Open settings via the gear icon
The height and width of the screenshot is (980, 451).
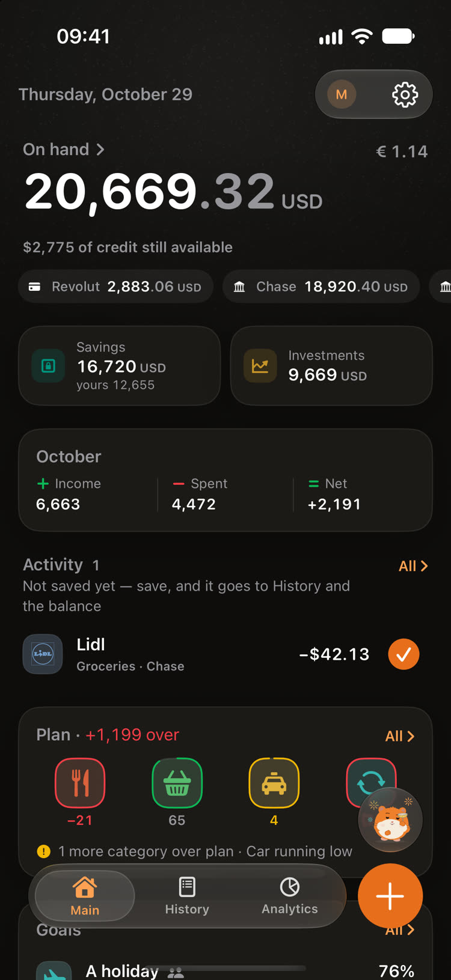pos(405,94)
